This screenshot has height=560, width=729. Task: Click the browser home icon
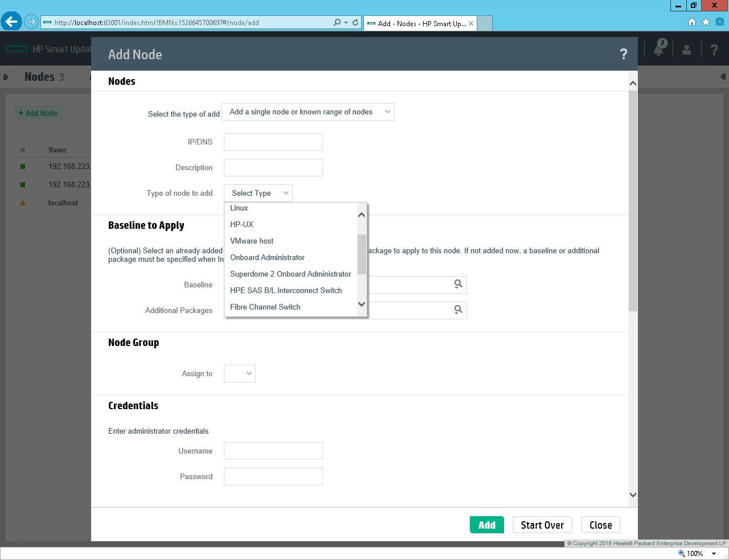coord(692,22)
